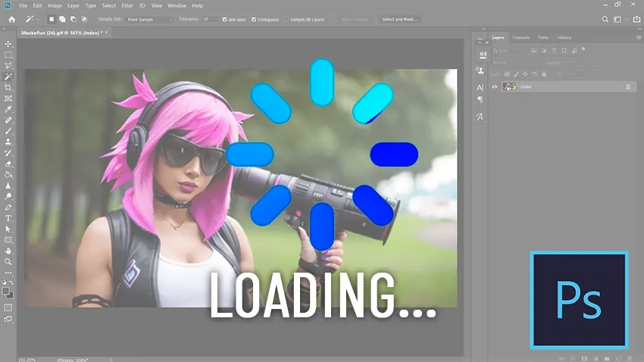This screenshot has height=362, width=644.
Task: Select the History Brush tool
Action: (8, 153)
